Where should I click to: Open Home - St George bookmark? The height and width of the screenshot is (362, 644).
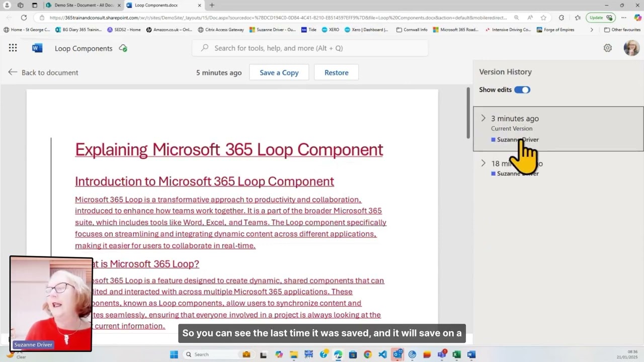click(27, 30)
